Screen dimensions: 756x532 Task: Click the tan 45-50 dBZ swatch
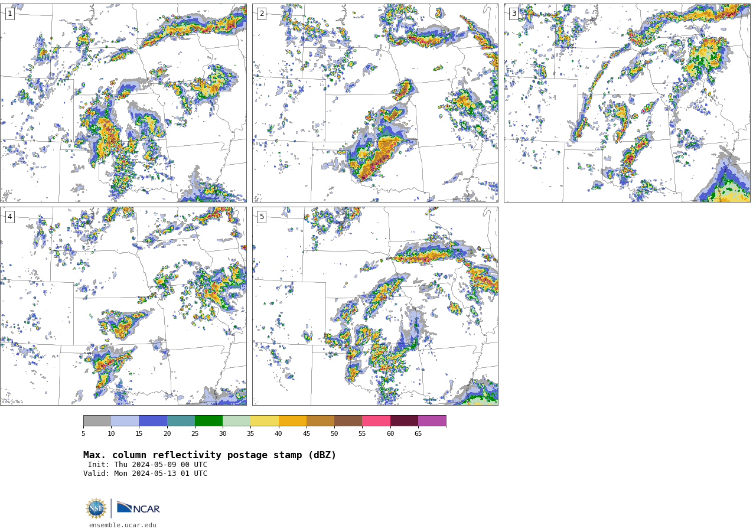pos(320,421)
